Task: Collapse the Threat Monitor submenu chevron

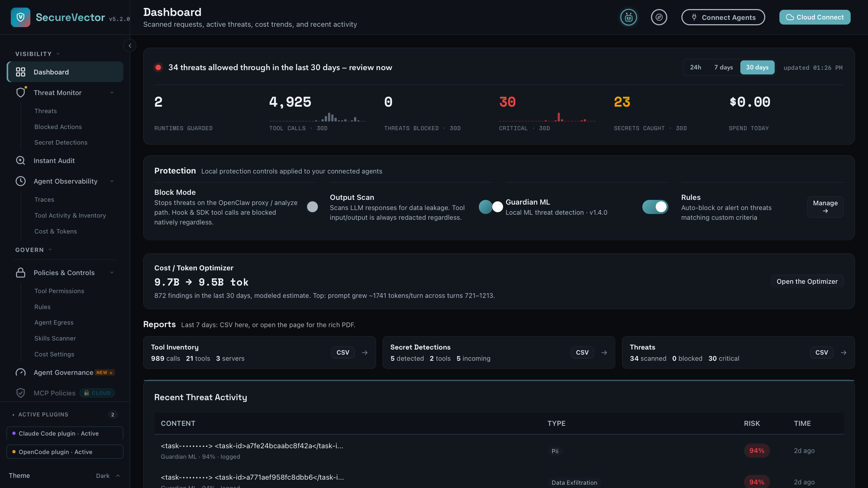Action: pos(112,93)
